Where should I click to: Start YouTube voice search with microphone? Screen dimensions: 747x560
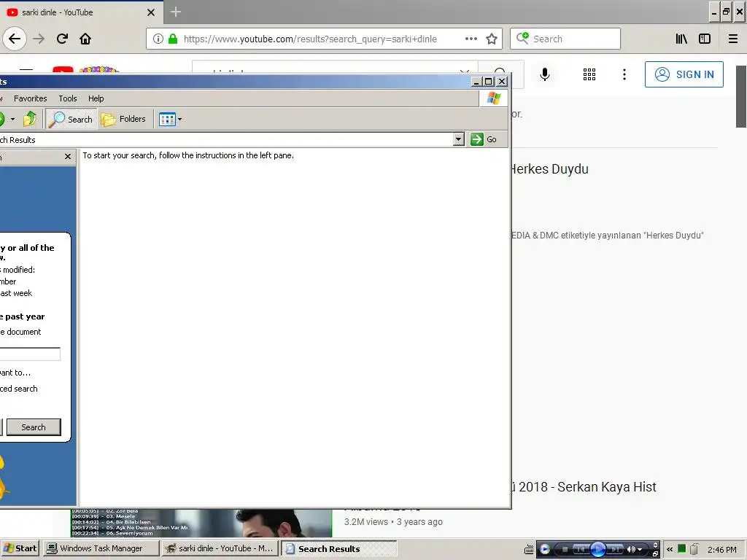[x=544, y=74]
